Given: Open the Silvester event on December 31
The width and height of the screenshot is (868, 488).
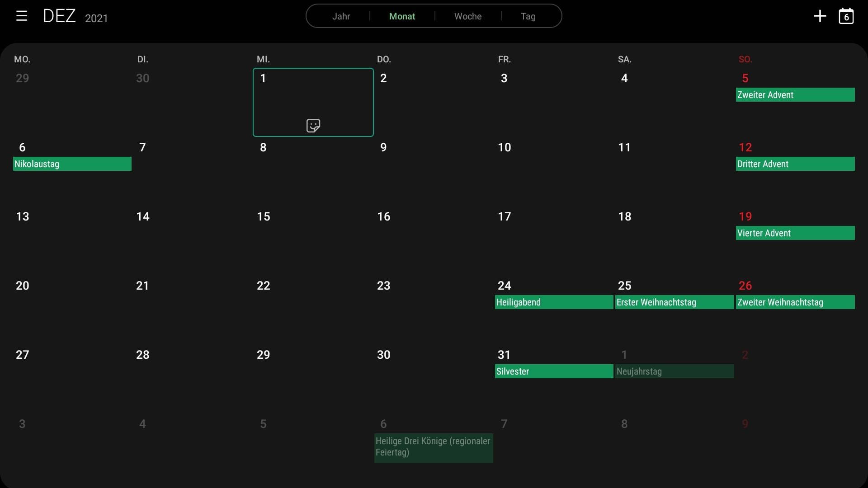Looking at the screenshot, I should point(553,371).
